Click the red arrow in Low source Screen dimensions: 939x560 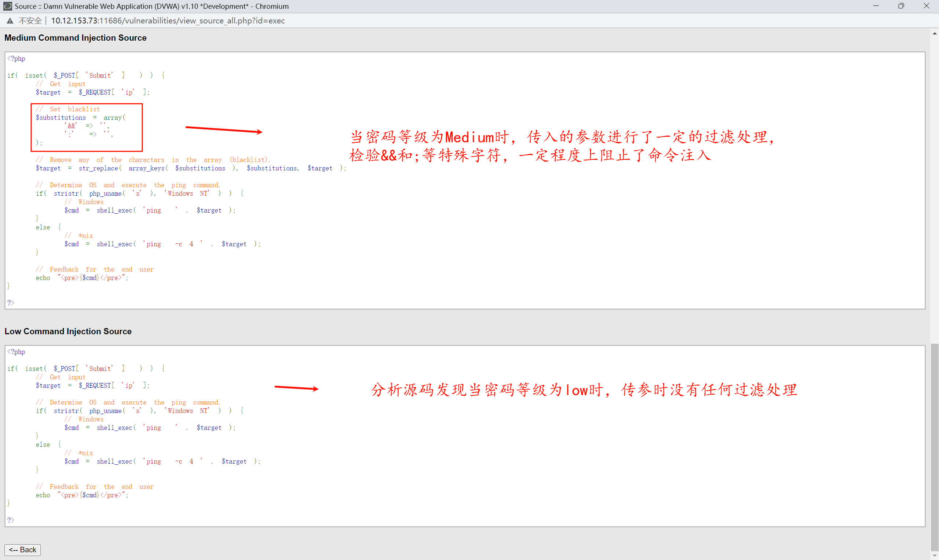click(296, 388)
